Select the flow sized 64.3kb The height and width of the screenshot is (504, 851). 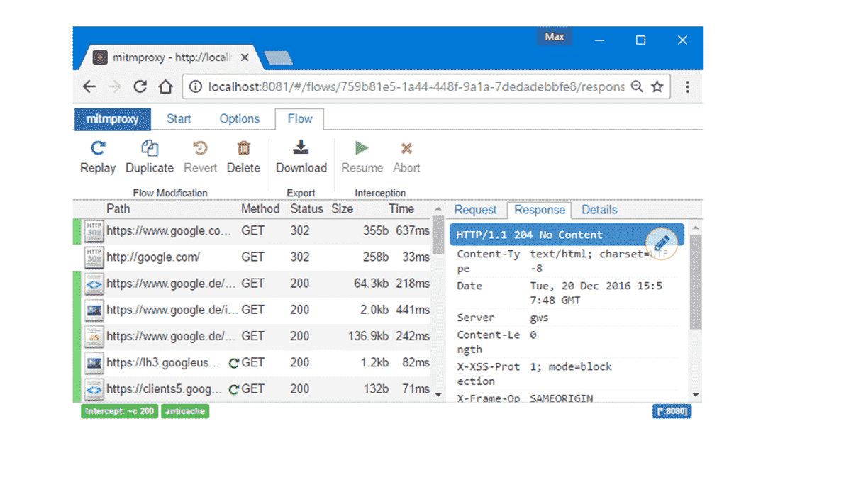pyautogui.click(x=252, y=284)
